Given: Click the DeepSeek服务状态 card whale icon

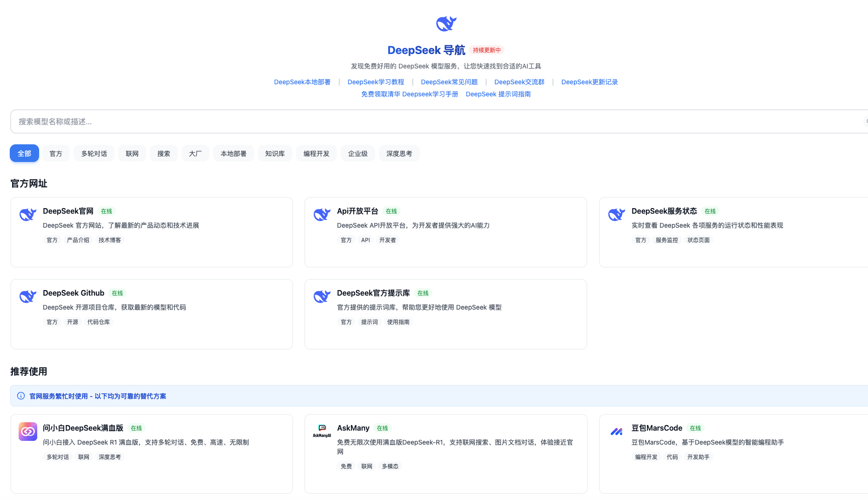Looking at the screenshot, I should tap(617, 214).
